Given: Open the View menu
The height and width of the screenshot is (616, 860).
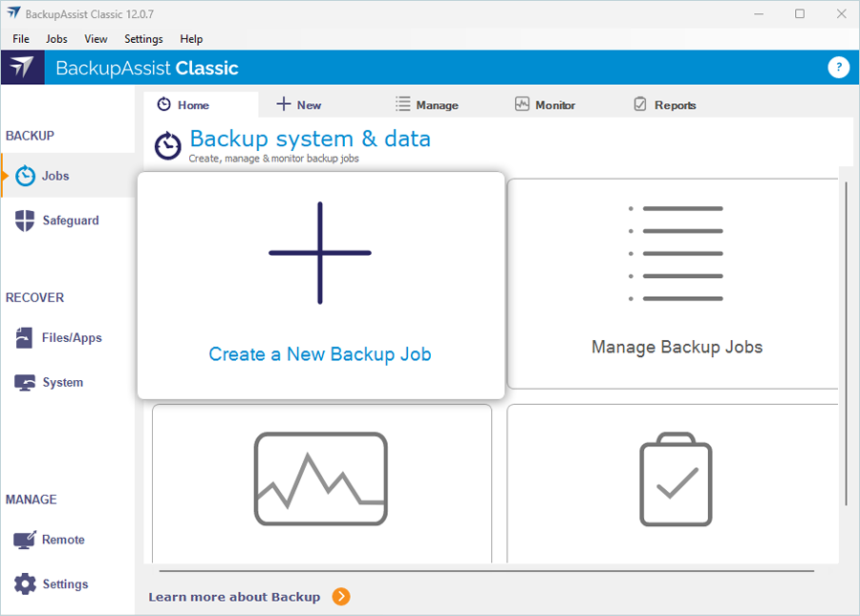Looking at the screenshot, I should [x=96, y=39].
